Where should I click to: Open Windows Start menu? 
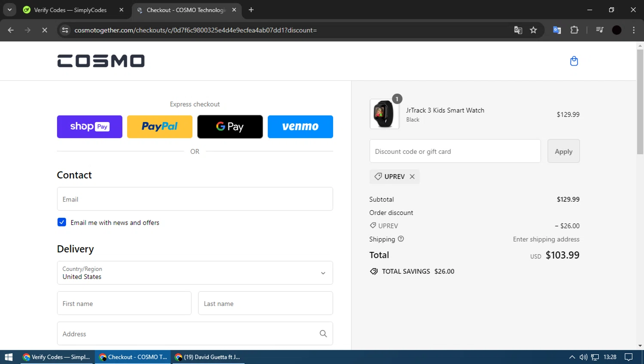tap(9, 357)
